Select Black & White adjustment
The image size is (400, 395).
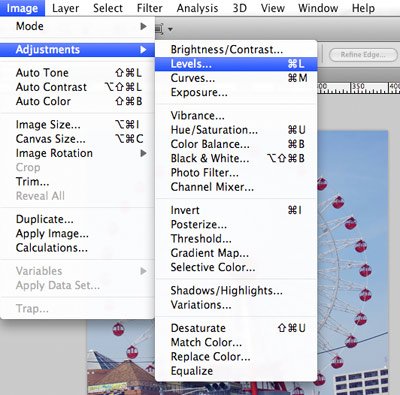click(236, 158)
